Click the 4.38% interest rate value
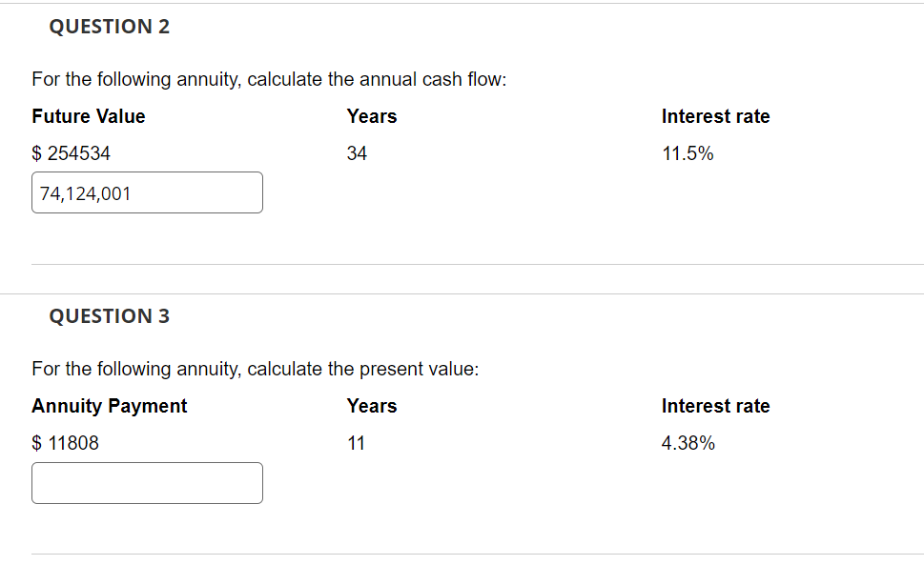This screenshot has width=924, height=565. point(688,443)
